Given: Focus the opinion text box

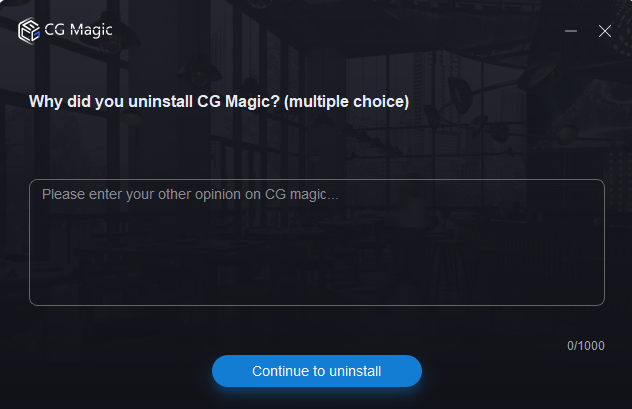Looking at the screenshot, I should 317,242.
